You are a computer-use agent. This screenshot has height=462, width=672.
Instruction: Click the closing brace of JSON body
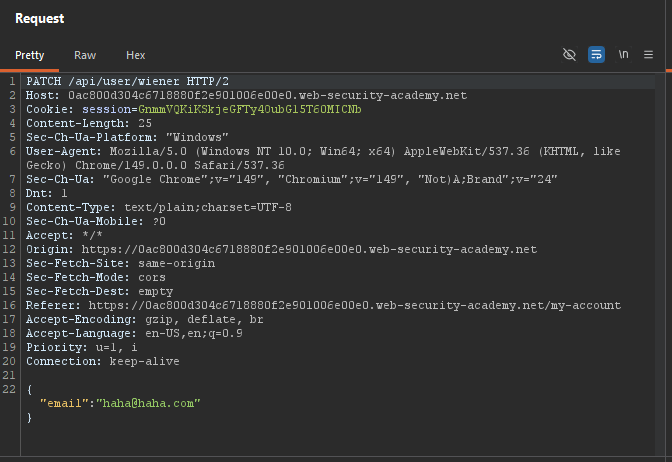pyautogui.click(x=29, y=417)
